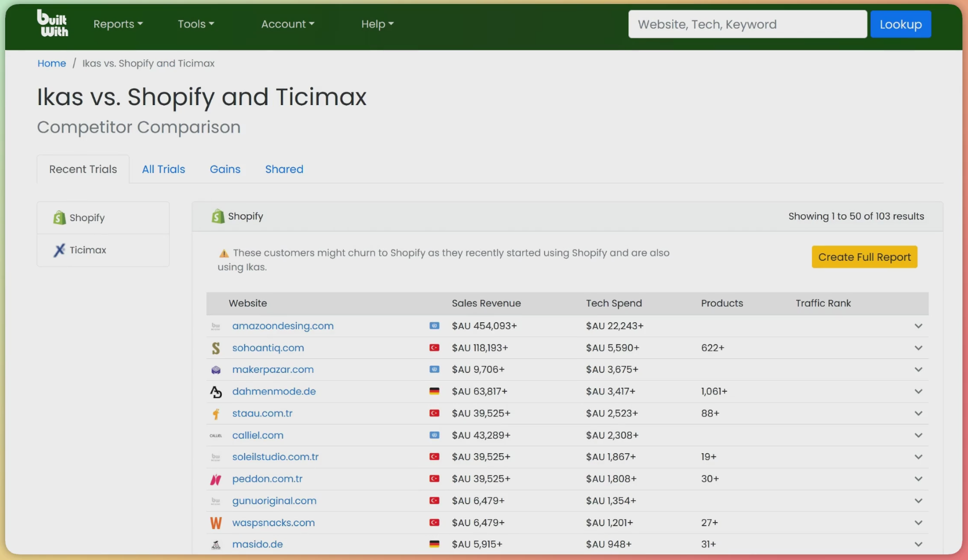Select Ticimax icon in sidebar
The image size is (968, 560).
(59, 250)
